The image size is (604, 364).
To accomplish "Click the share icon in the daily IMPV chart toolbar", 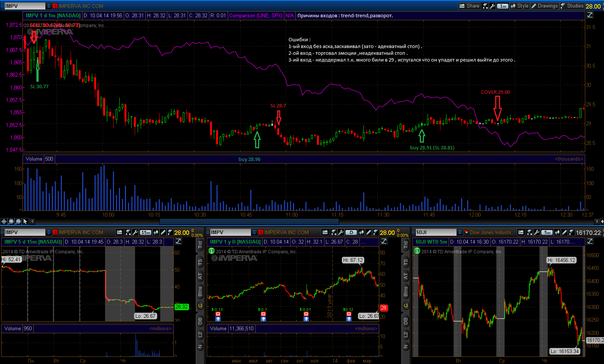I will [325, 232].
